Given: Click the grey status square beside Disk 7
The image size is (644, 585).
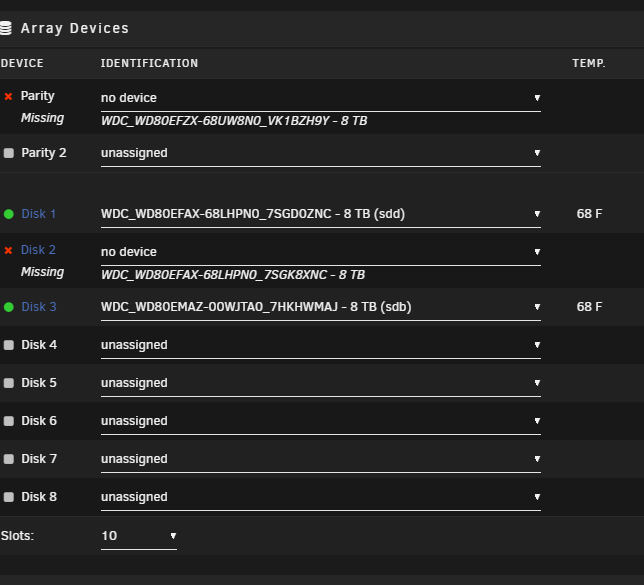Looking at the screenshot, I should point(9,459).
